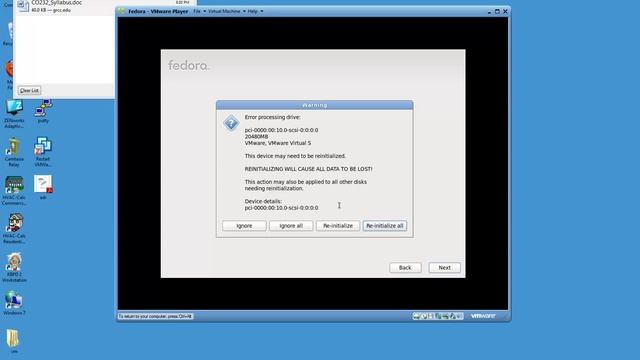The width and height of the screenshot is (640, 360).
Task: Close the VMware Player window
Action: (x=505, y=11)
